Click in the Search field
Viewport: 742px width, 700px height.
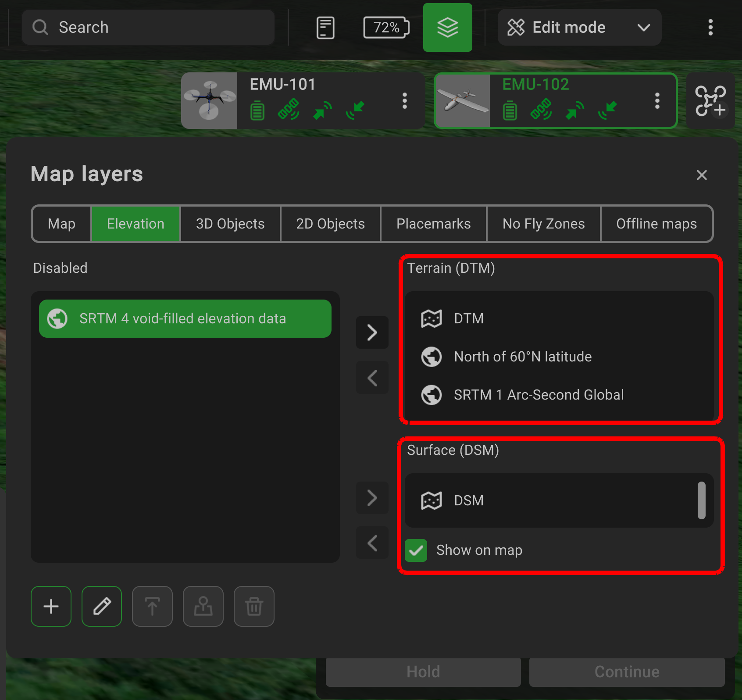(149, 27)
